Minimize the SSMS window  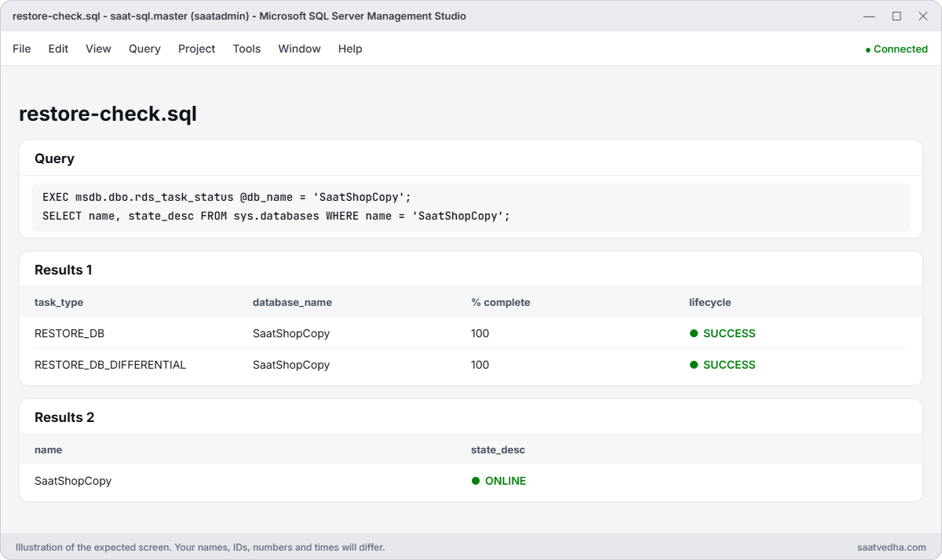pos(869,16)
